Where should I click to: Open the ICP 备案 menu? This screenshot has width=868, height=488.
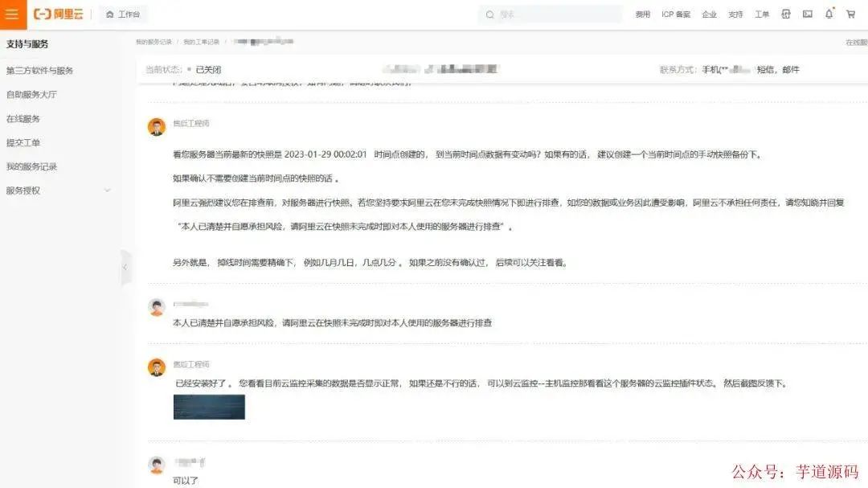pyautogui.click(x=676, y=14)
